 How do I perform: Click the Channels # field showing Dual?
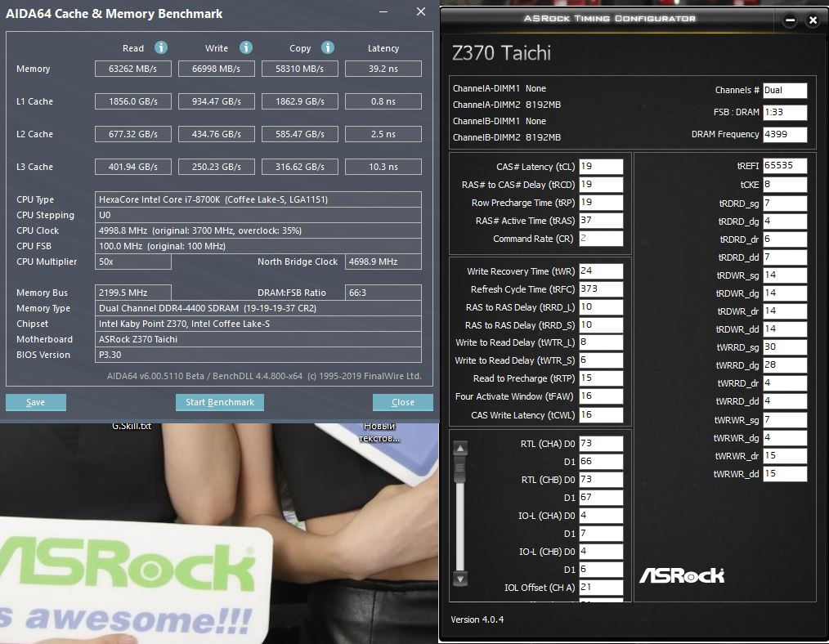[785, 91]
